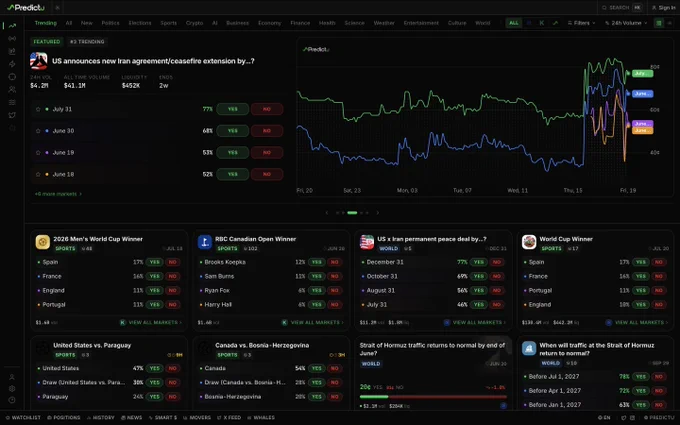The height and width of the screenshot is (425, 680).
Task: Open the Crypto category tab
Action: [x=194, y=23]
